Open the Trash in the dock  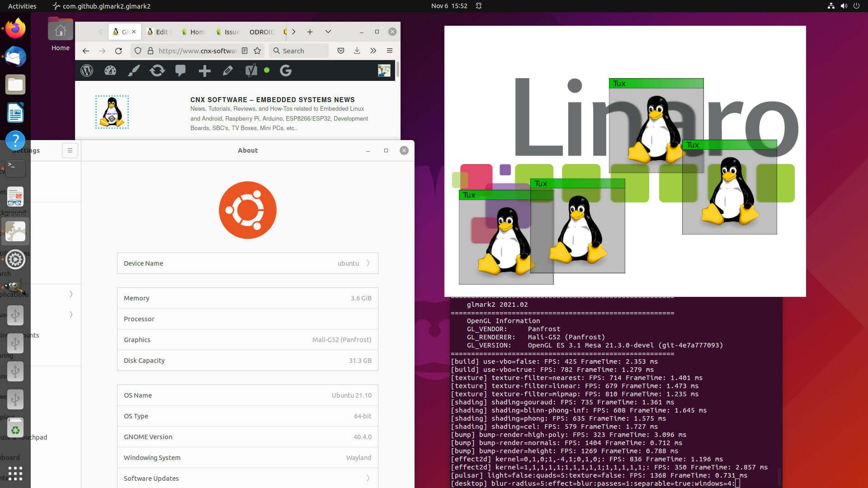pyautogui.click(x=15, y=428)
